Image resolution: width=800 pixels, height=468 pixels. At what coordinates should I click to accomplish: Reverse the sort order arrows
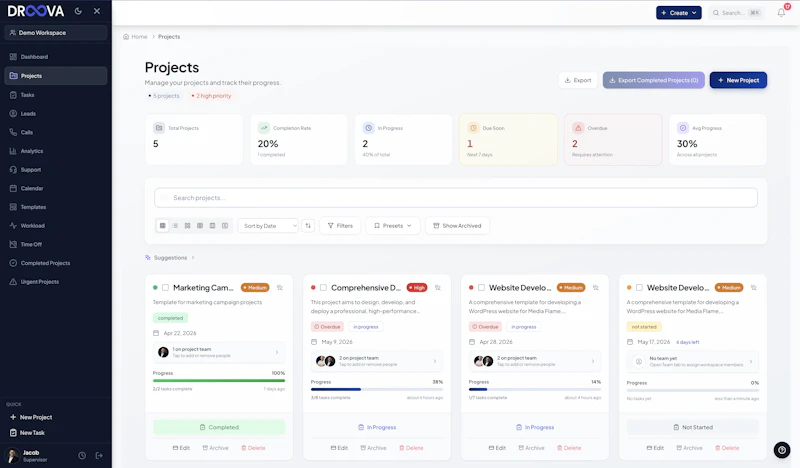point(308,226)
